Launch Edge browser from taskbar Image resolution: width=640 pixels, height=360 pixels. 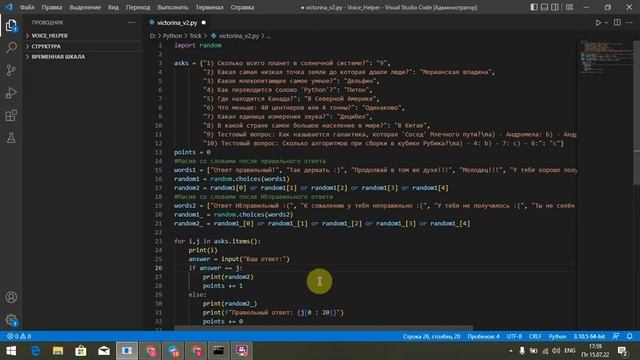pyautogui.click(x=36, y=351)
